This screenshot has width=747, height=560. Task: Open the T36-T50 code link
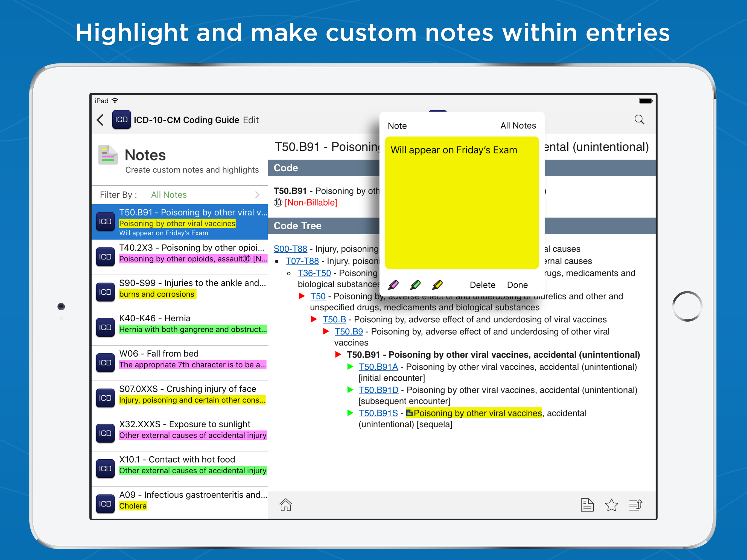coord(314,273)
